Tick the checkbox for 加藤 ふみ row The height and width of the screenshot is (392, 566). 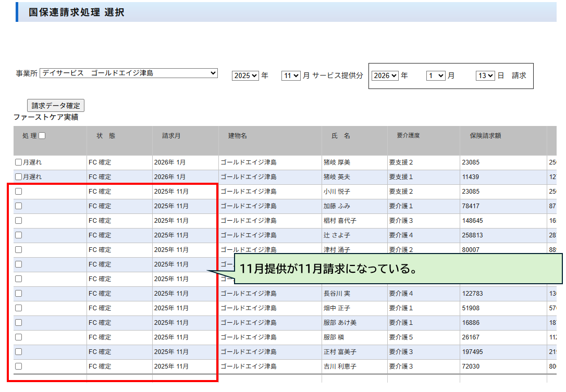click(19, 206)
